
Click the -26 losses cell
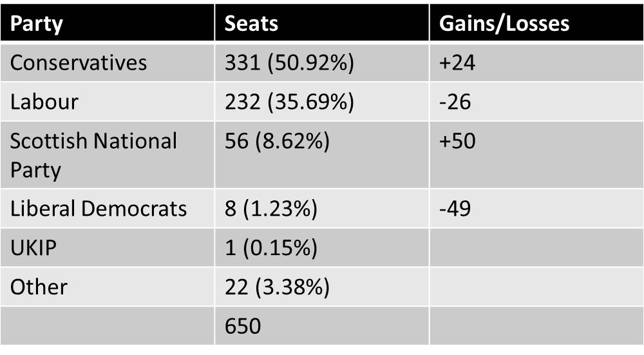click(x=455, y=102)
